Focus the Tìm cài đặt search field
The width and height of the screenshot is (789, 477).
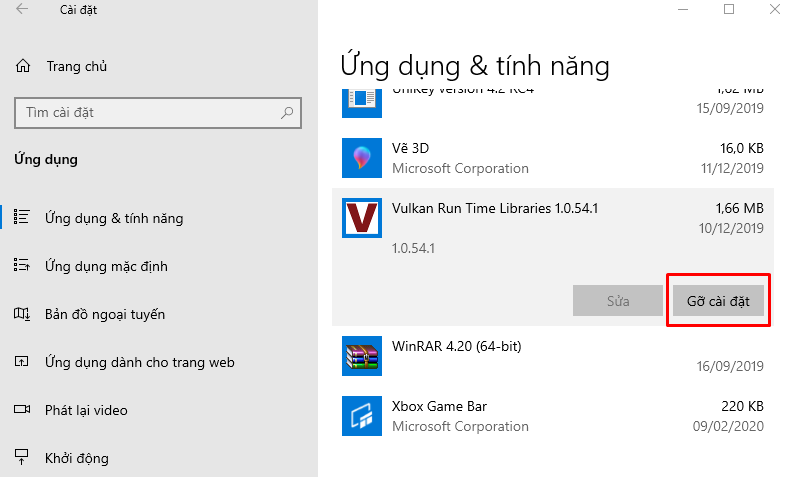(158, 113)
